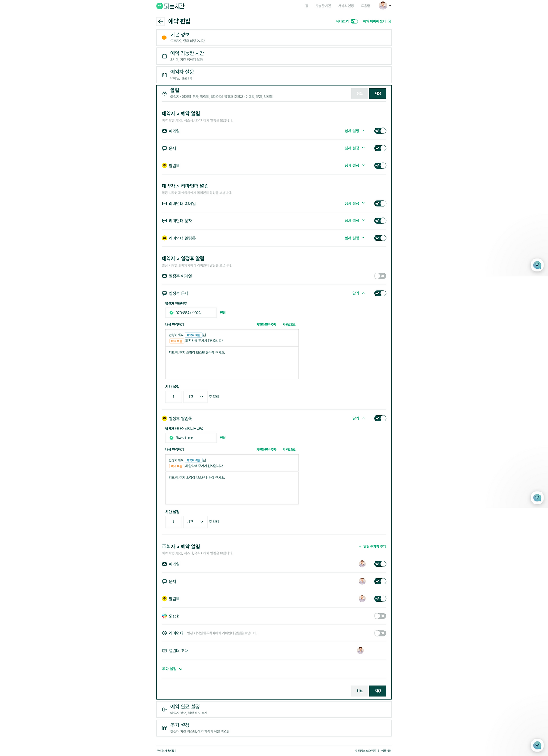Click green check icon next to 070-8844-1023
Screen dimensions: 548x756
172,313
